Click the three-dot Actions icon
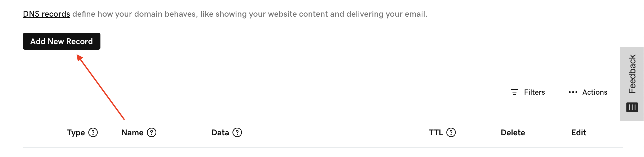Screen dimensions: 644x157 (573, 92)
